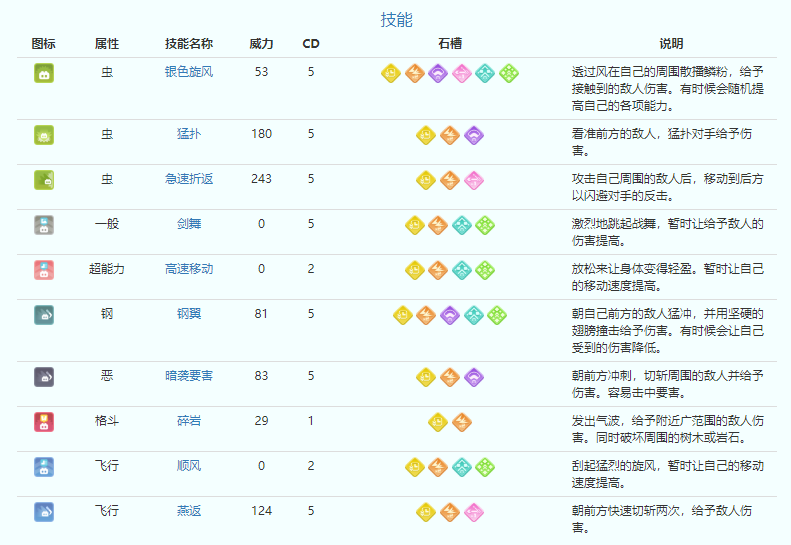Click the pink icon in the 高速移动 row
This screenshot has height=545, width=791.
(44, 270)
